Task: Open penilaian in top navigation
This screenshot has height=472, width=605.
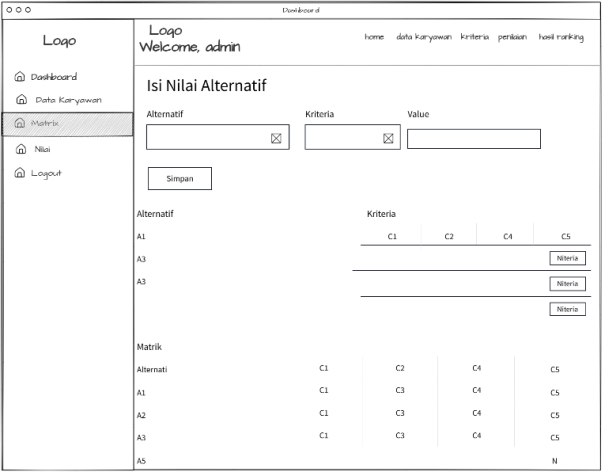Action: pos(512,37)
